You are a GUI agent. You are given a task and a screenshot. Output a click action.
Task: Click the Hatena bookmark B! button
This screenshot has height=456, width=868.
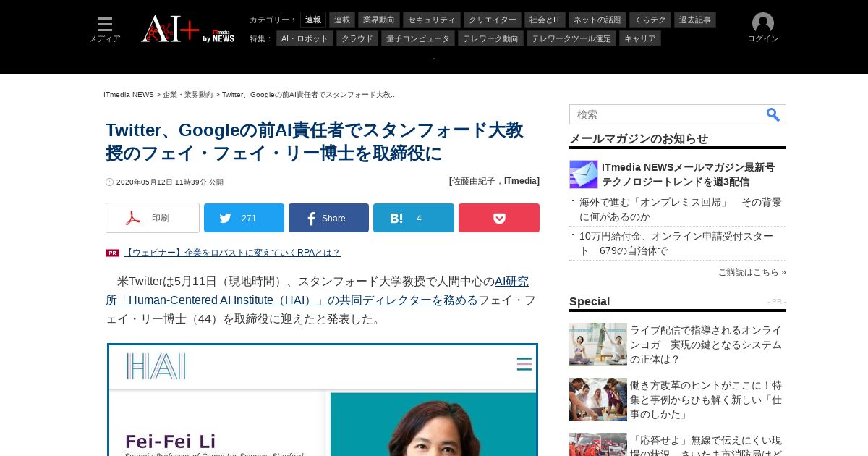coord(414,218)
